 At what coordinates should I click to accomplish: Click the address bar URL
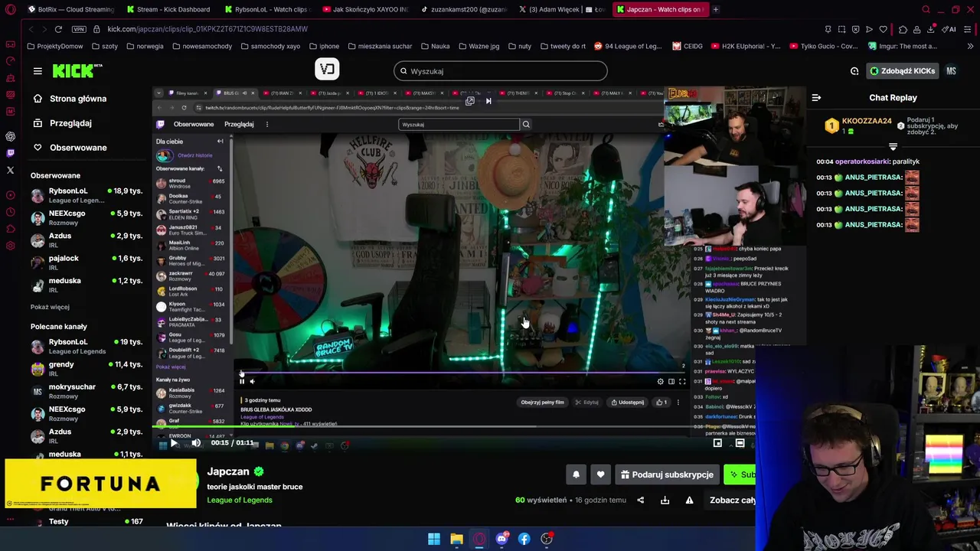(x=207, y=29)
